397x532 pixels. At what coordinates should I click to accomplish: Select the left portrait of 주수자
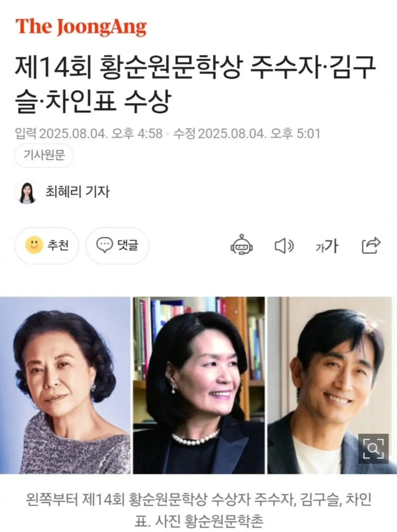click(65, 385)
